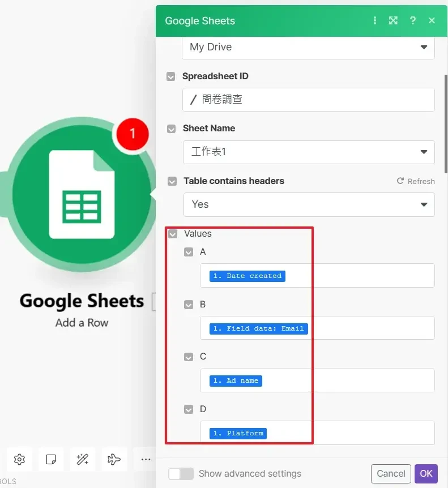Viewport: 448px width, 488px height.
Task: Click the column D value input field
Action: click(x=317, y=433)
